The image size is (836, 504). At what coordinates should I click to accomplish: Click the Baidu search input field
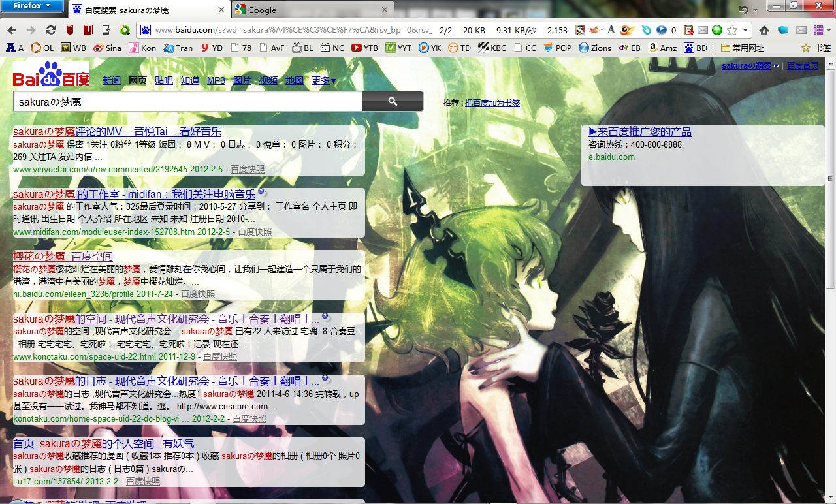[187, 102]
